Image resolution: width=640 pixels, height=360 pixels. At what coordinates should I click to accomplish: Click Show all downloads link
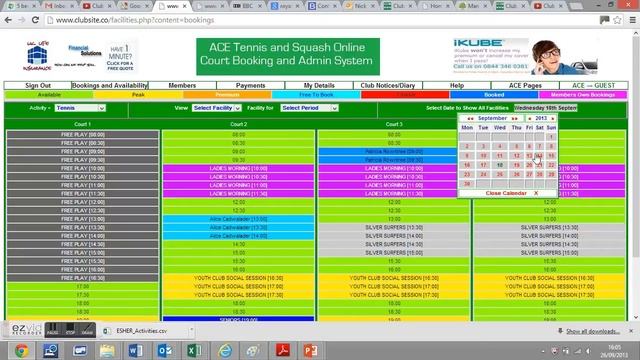pos(593,331)
